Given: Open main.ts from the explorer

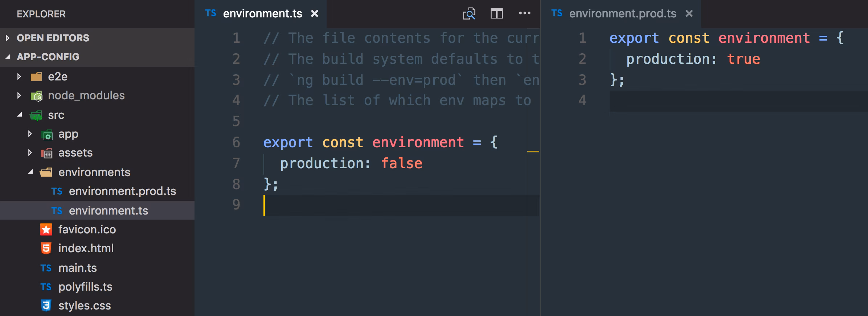Looking at the screenshot, I should tap(78, 268).
